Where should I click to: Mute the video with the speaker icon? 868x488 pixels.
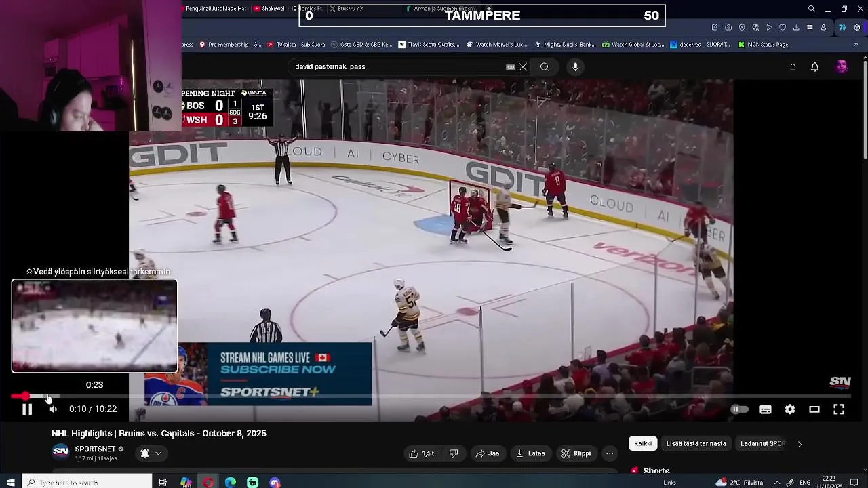(53, 409)
